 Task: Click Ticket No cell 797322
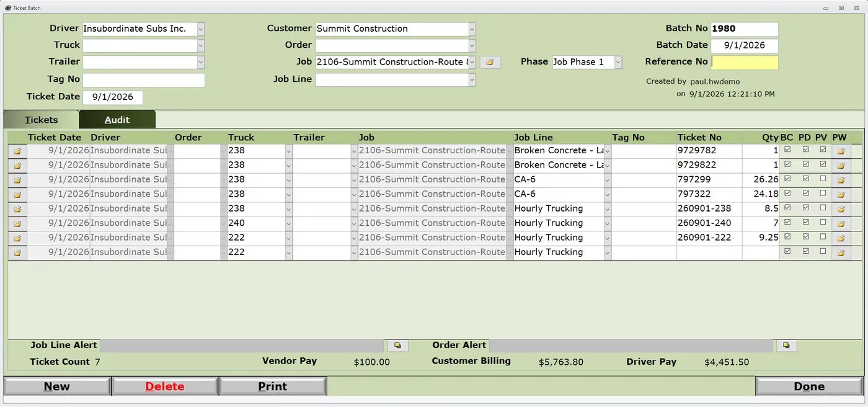[709, 194]
